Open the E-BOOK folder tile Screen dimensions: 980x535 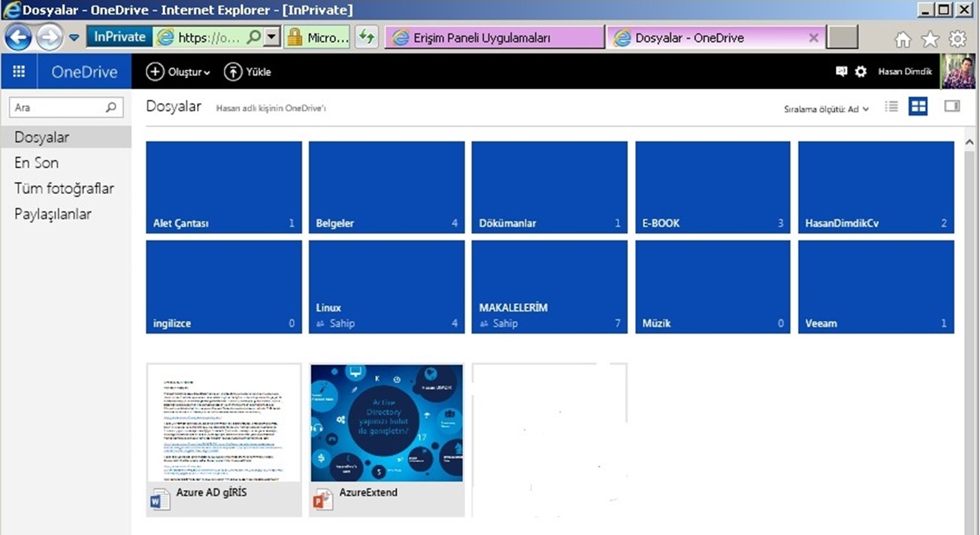[x=713, y=188]
